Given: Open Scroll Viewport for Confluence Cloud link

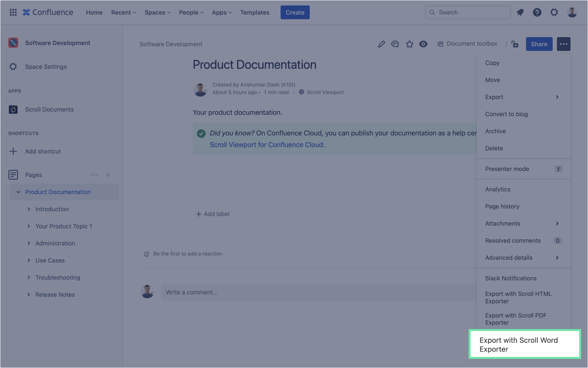Looking at the screenshot, I should pyautogui.click(x=266, y=145).
